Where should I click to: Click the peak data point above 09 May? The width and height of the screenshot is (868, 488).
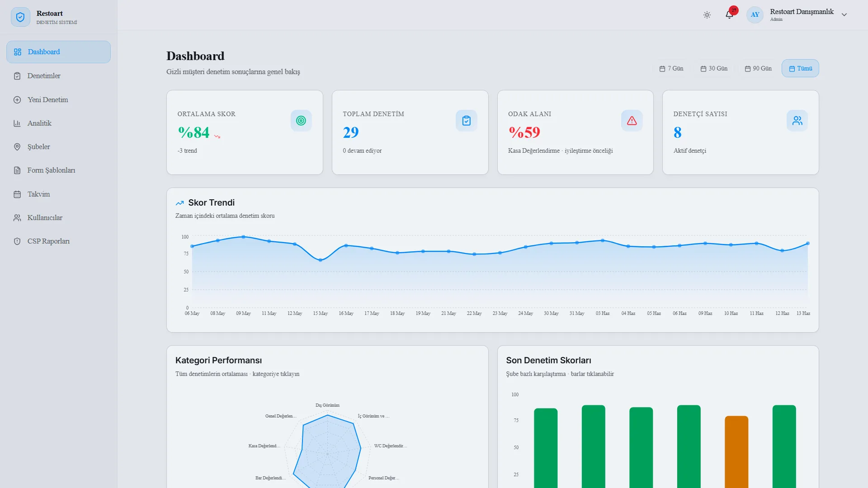tap(244, 237)
